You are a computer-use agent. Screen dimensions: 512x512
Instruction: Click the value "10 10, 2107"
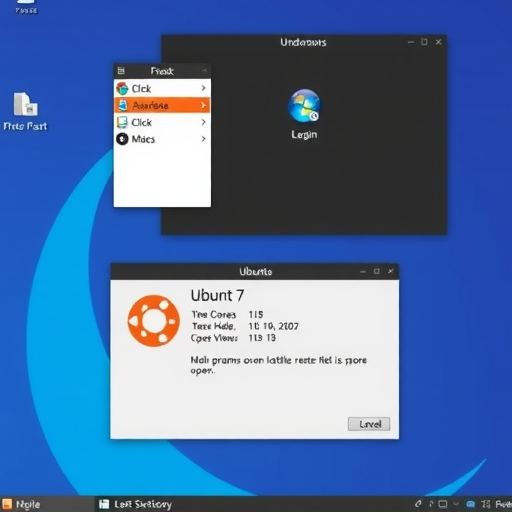(x=274, y=326)
